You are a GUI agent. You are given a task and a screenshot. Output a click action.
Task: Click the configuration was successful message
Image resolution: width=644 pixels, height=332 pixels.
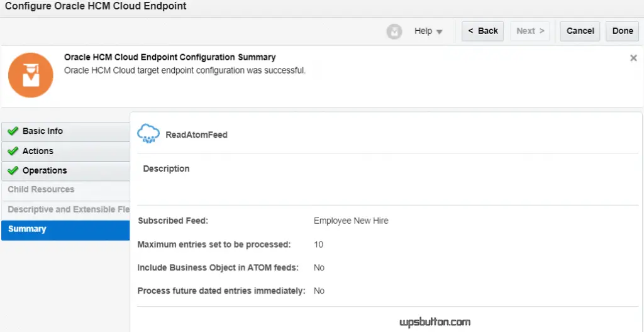pos(185,70)
